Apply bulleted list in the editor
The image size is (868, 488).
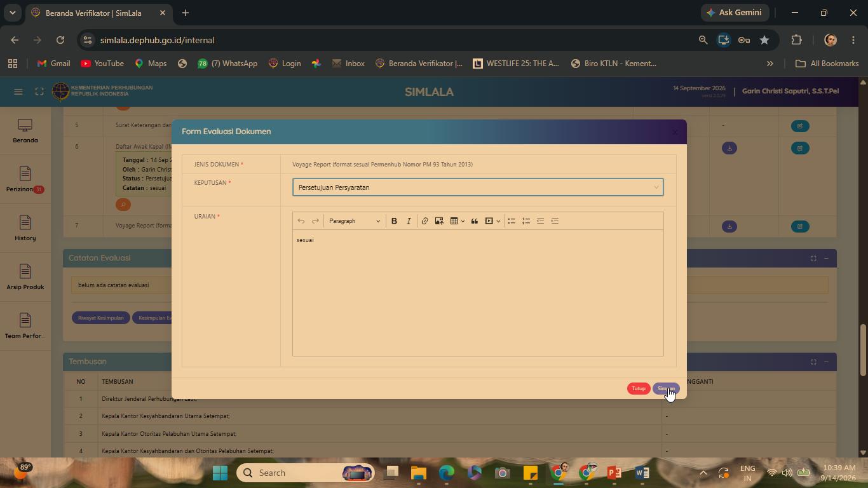pos(512,221)
